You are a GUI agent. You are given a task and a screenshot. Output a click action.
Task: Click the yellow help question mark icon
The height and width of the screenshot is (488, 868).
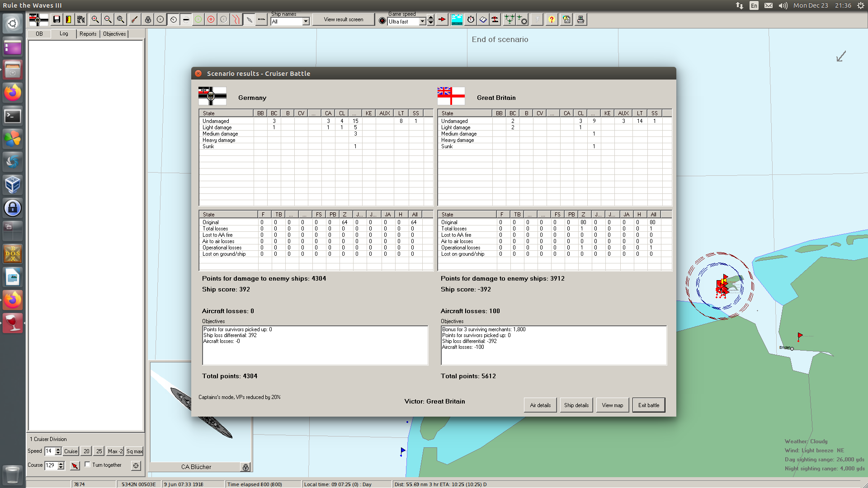tap(551, 19)
